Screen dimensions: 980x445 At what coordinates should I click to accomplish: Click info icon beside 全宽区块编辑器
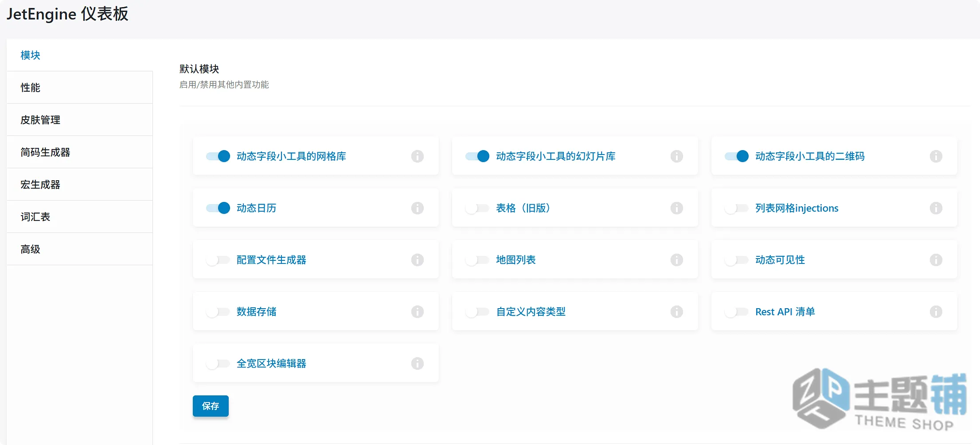(x=417, y=364)
